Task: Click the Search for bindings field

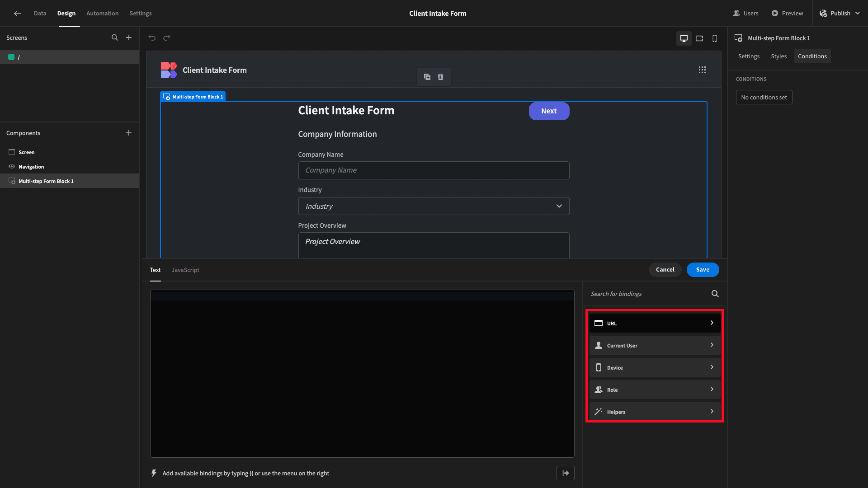Action: click(649, 294)
